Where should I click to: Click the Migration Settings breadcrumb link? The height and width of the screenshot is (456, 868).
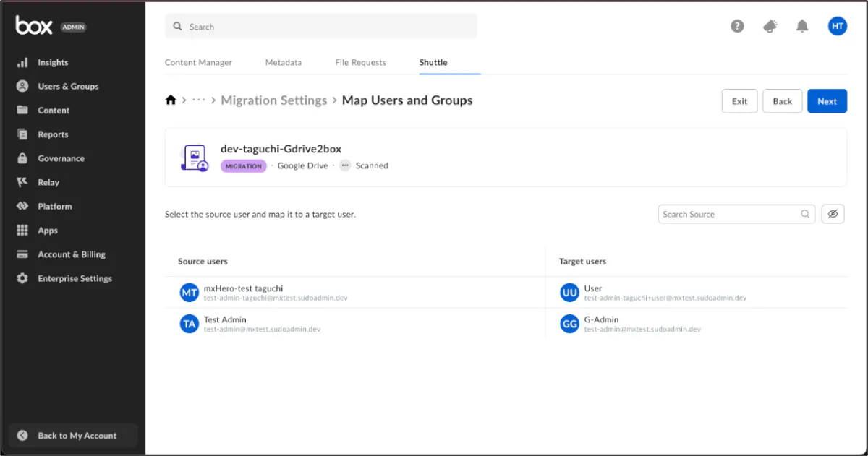273,100
